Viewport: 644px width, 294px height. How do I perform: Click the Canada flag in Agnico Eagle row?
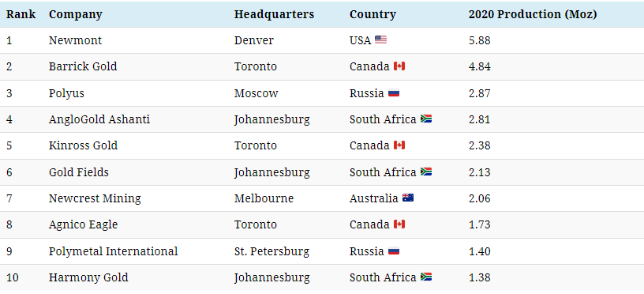[399, 224]
